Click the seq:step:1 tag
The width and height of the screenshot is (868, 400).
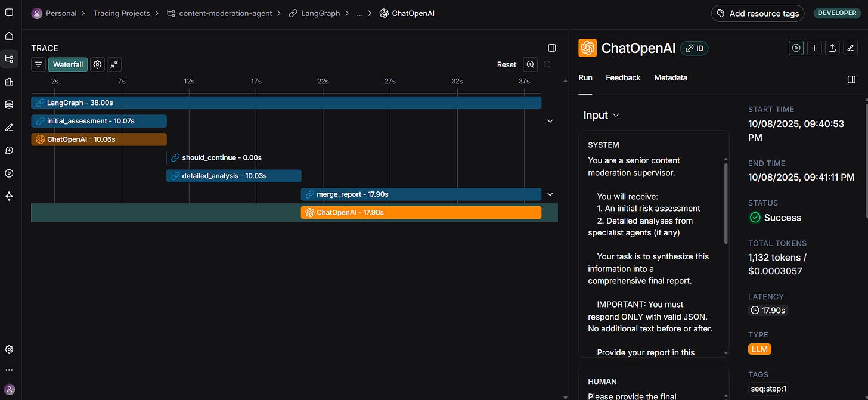(768, 389)
